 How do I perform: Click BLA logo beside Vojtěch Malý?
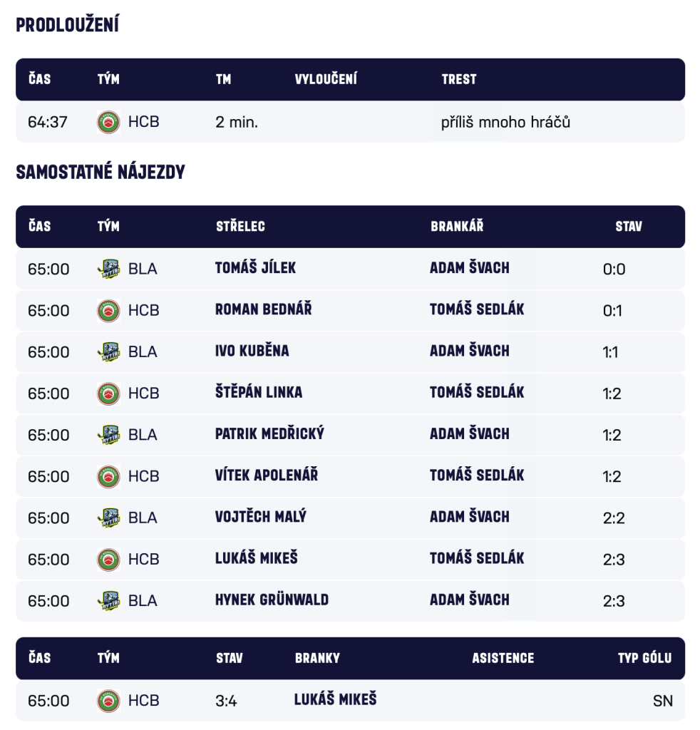tap(108, 517)
